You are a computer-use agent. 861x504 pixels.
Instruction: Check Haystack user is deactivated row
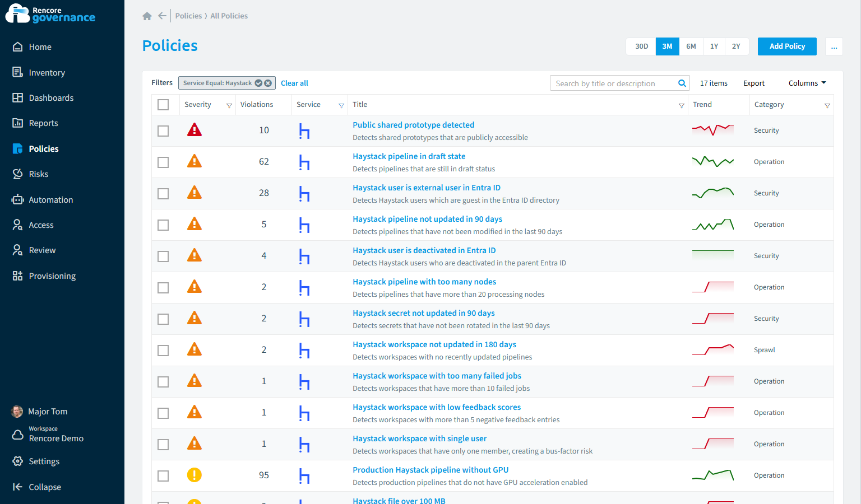click(163, 256)
